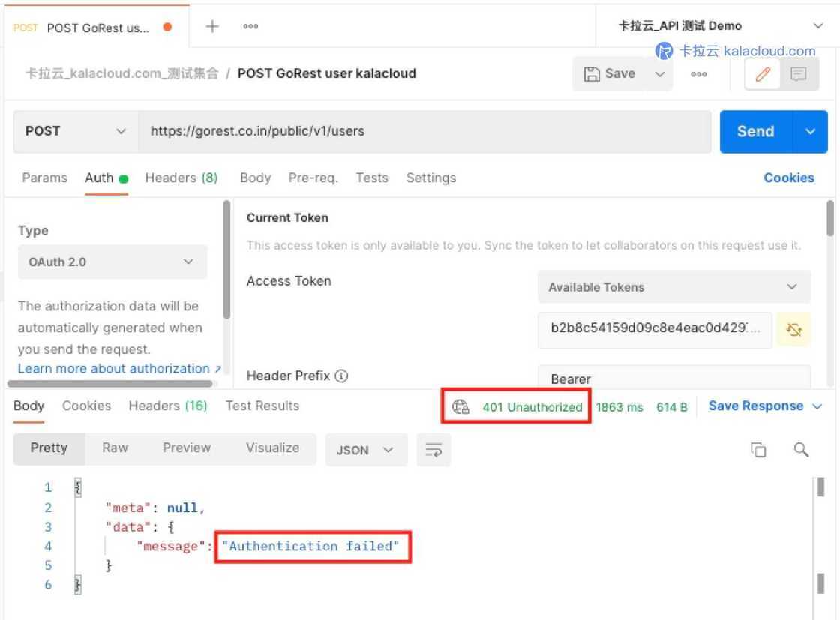The image size is (840, 620).
Task: Switch to Pre-req. tab
Action: 313,178
